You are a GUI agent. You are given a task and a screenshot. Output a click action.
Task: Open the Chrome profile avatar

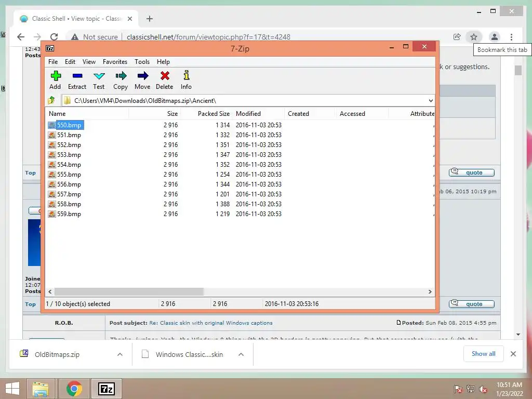495,37
